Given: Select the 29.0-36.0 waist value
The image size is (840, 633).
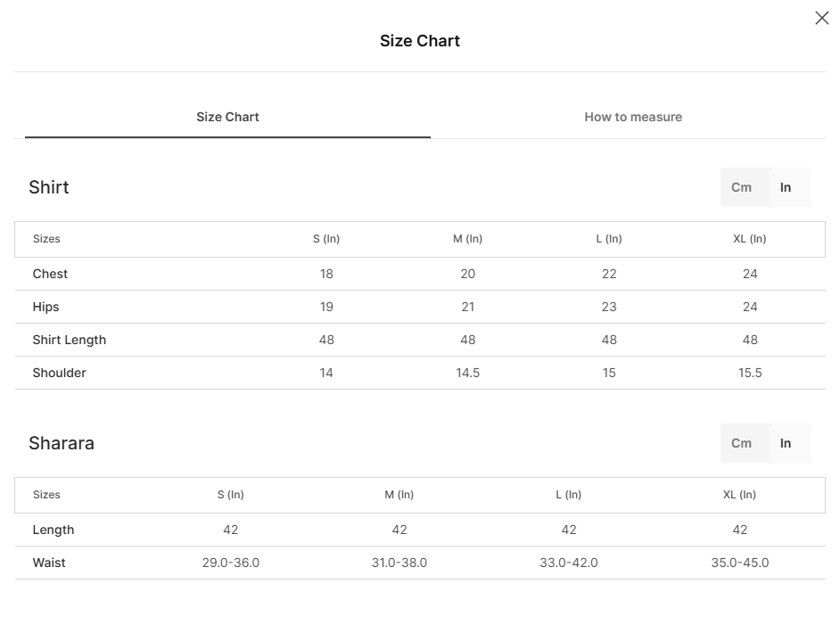Looking at the screenshot, I should (x=230, y=563).
